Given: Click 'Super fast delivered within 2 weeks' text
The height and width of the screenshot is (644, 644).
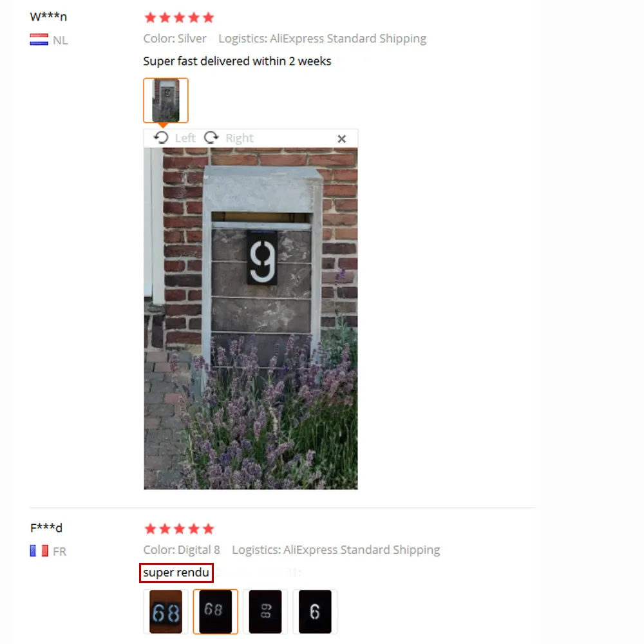Looking at the screenshot, I should pyautogui.click(x=237, y=61).
